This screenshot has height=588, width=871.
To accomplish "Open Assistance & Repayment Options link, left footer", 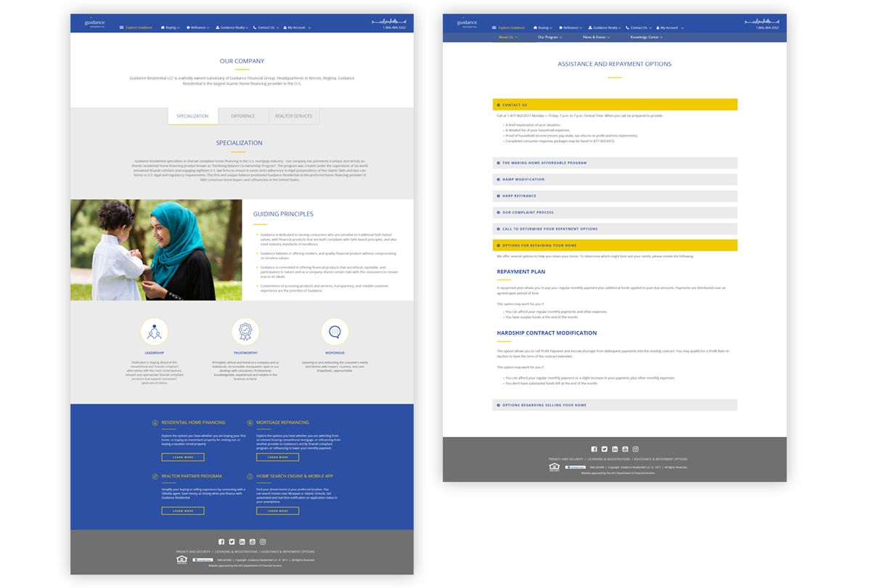I will [288, 552].
